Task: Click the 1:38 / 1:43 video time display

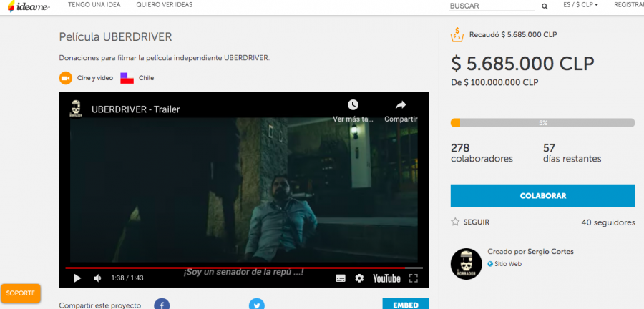Action: [127, 278]
